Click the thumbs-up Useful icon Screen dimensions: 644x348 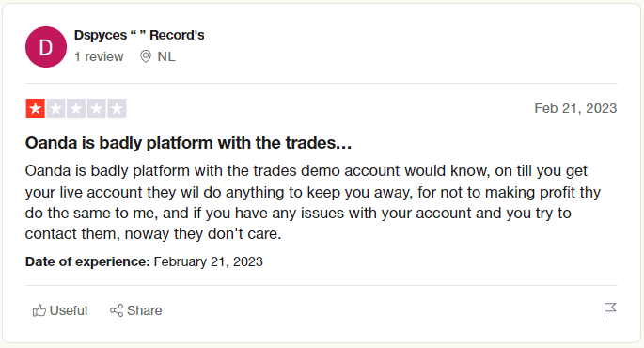click(x=39, y=310)
